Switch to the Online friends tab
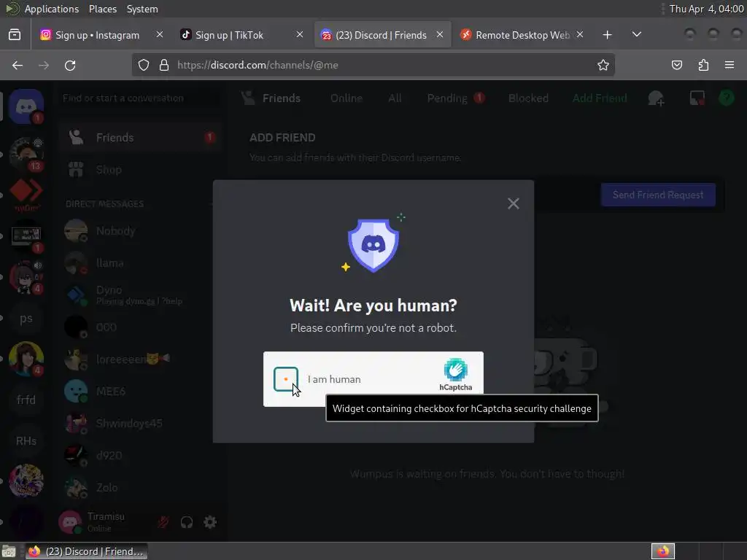 pyautogui.click(x=347, y=98)
